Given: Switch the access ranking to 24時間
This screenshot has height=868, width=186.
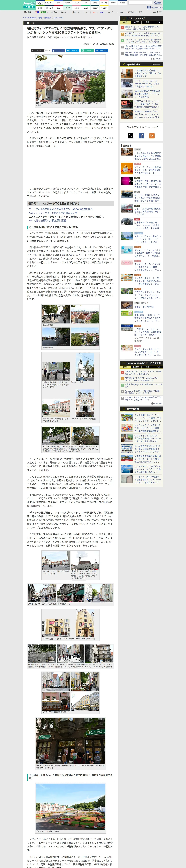Looking at the screenshot, I should coord(136,22).
